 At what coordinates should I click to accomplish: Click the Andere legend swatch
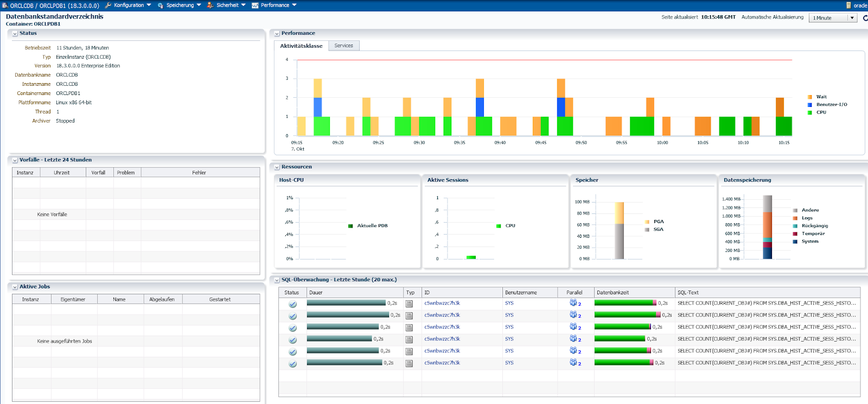pyautogui.click(x=795, y=211)
